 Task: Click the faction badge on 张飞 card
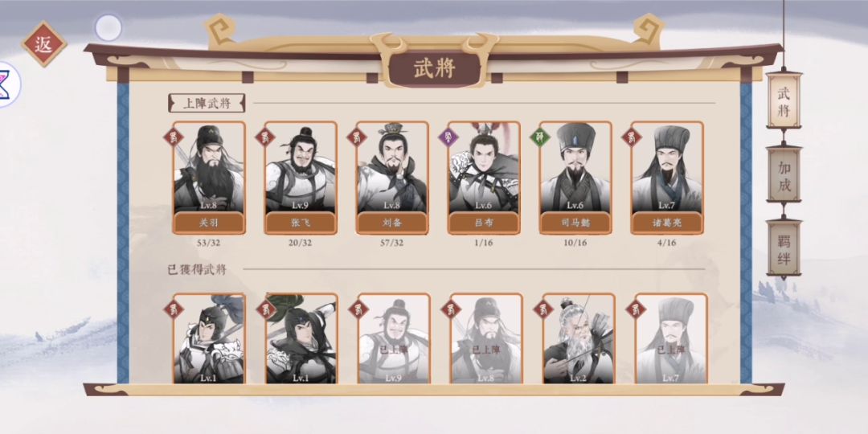(265, 137)
